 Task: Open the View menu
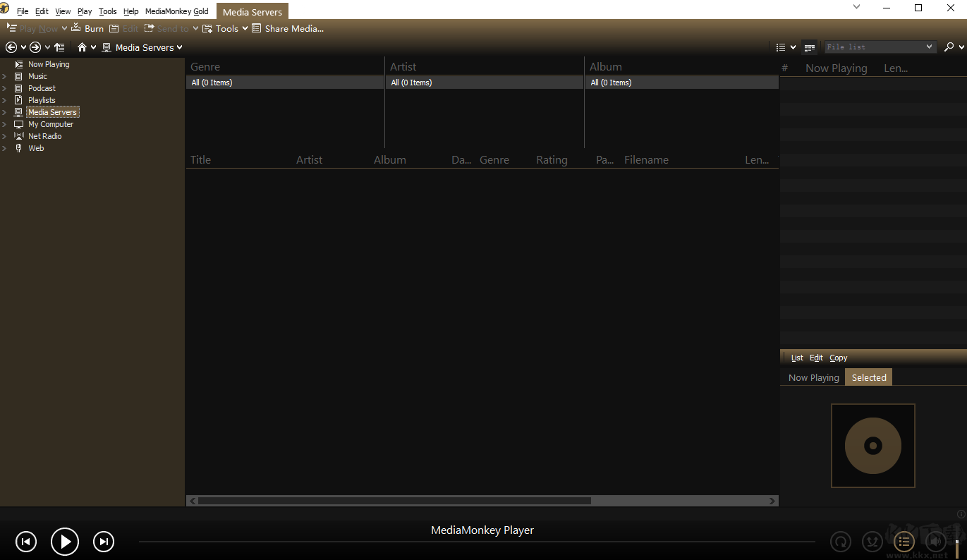point(63,11)
